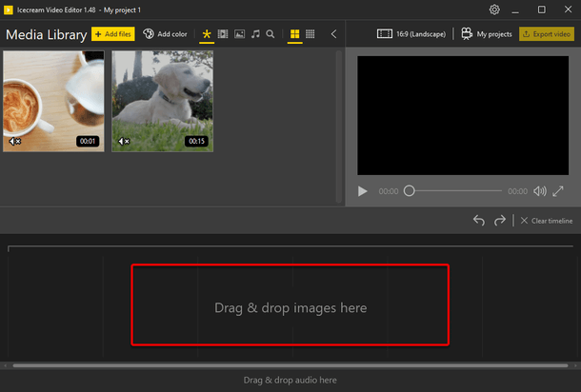Click the preview current time 00:00
Image resolution: width=581 pixels, height=392 pixels.
[x=389, y=191]
